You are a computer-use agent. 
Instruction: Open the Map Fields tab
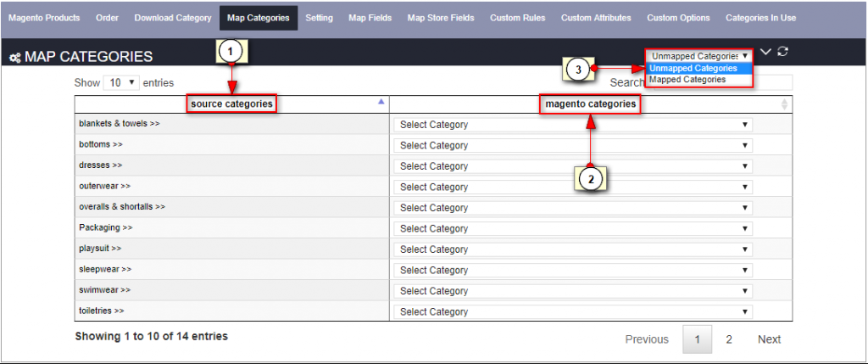click(370, 18)
